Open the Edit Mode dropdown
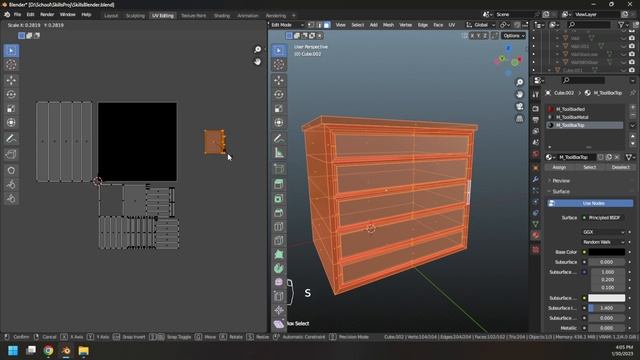 coord(287,25)
